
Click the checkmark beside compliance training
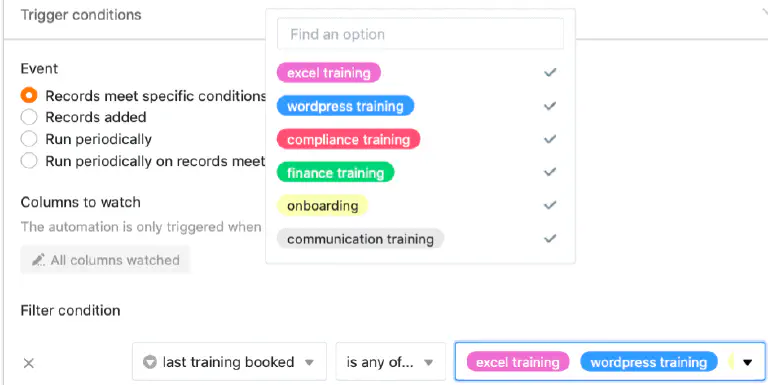(550, 139)
